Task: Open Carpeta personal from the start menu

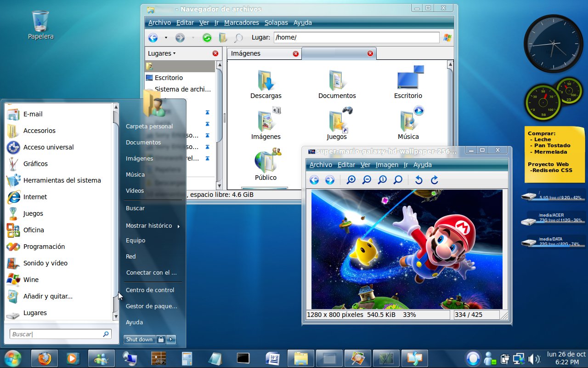Action: coord(149,126)
